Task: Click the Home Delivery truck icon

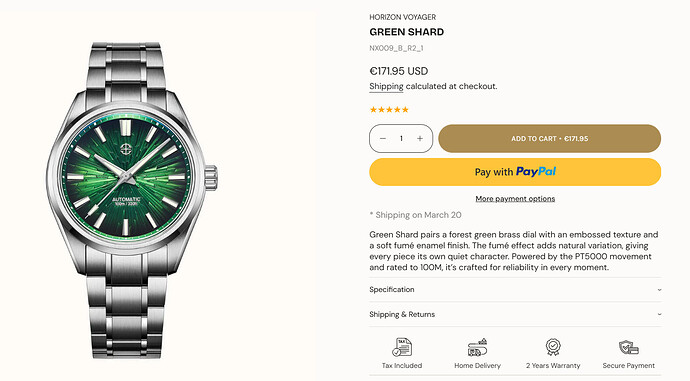Action: [477, 347]
